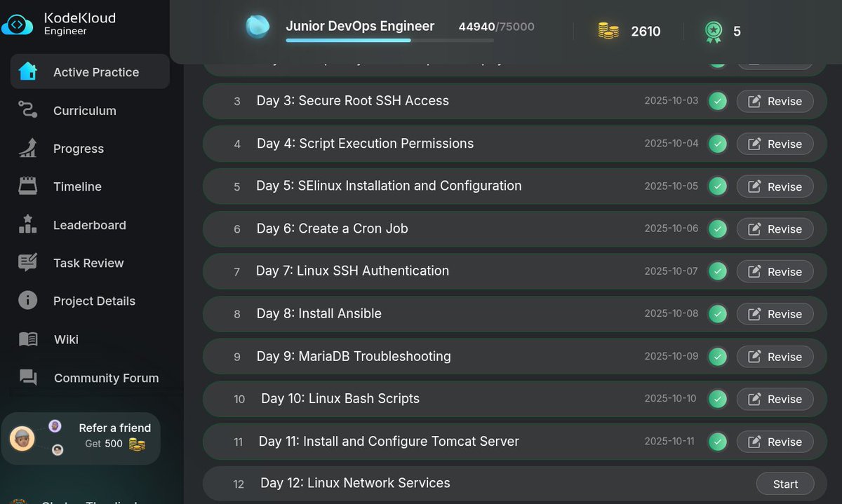Select the Day 9: MariaDB Troubleshooting title

pyautogui.click(x=354, y=356)
